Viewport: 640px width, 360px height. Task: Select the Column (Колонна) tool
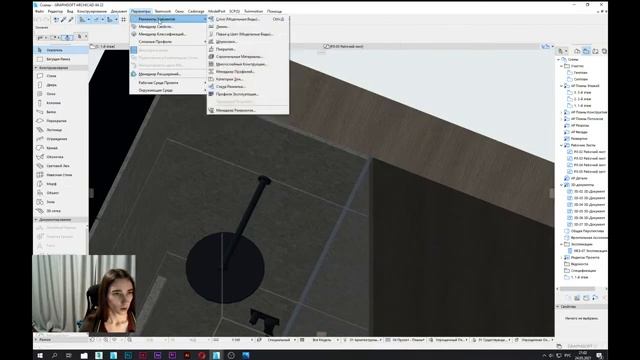tap(60, 103)
